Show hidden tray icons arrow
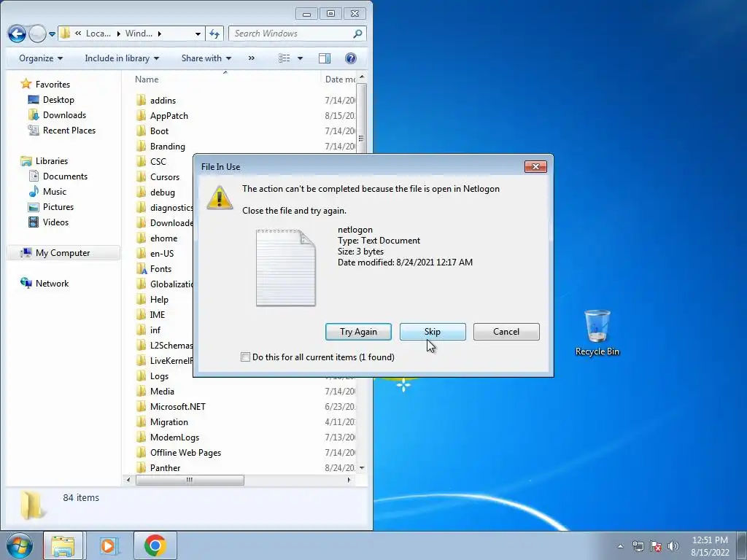 click(620, 546)
